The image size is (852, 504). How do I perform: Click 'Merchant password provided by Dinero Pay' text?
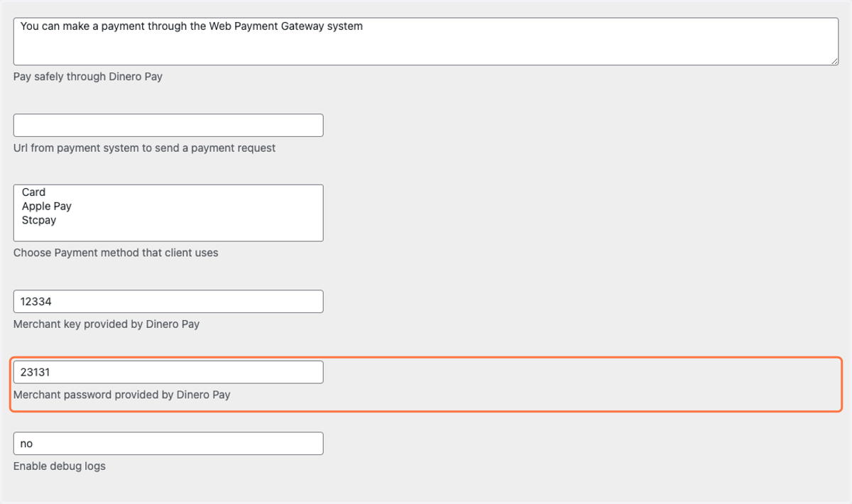[122, 395]
